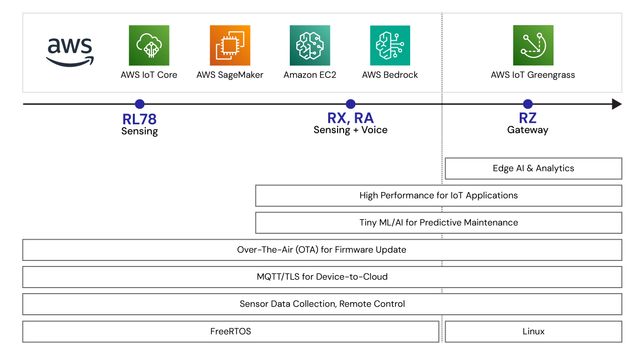The height and width of the screenshot is (362, 644).
Task: Click the AWS IoT Greengrass icon
Action: [x=533, y=45]
